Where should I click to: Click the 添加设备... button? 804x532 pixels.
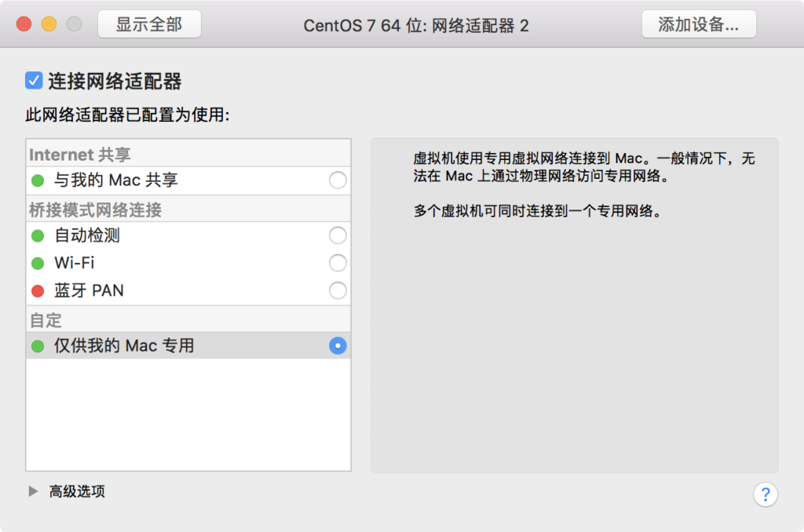click(699, 24)
